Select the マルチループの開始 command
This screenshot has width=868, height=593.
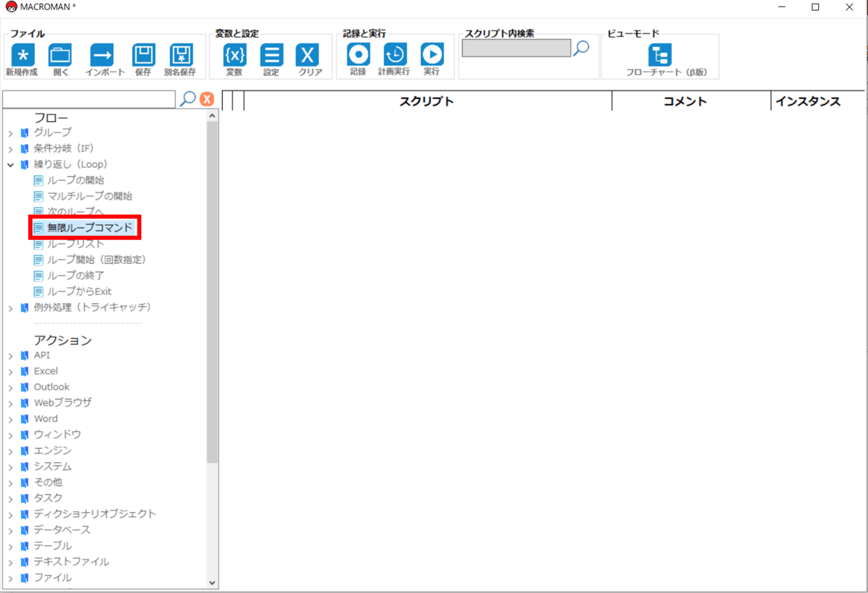tap(90, 196)
